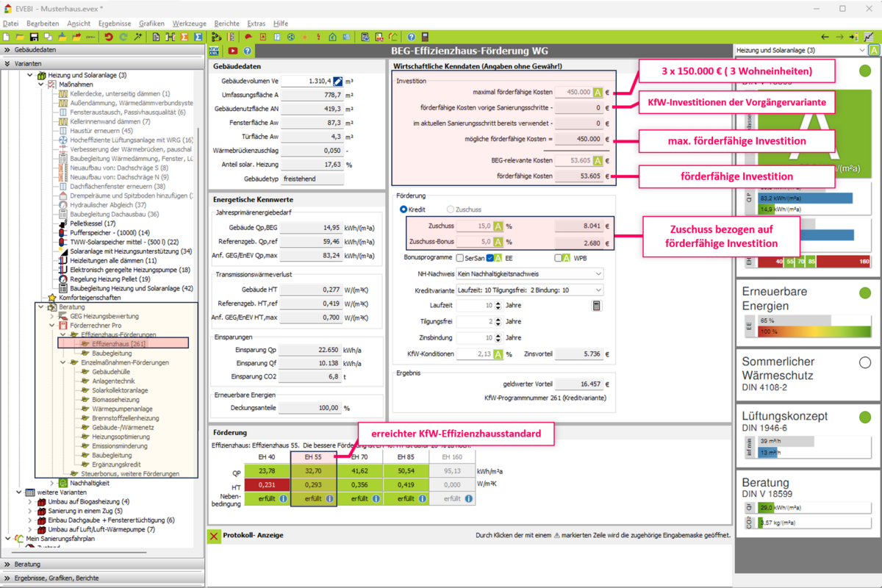Click the orange sigma toolbar icon
The height and width of the screenshot is (588, 882).
click(184, 37)
